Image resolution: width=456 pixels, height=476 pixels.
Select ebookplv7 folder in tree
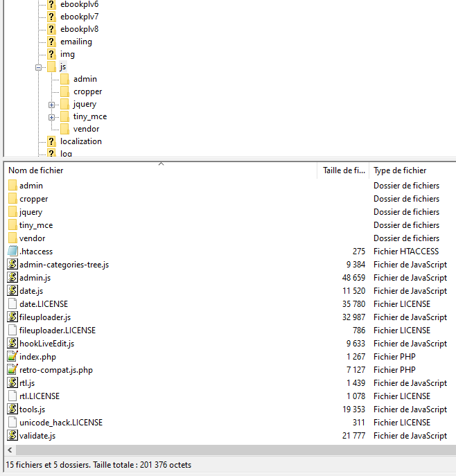click(79, 17)
